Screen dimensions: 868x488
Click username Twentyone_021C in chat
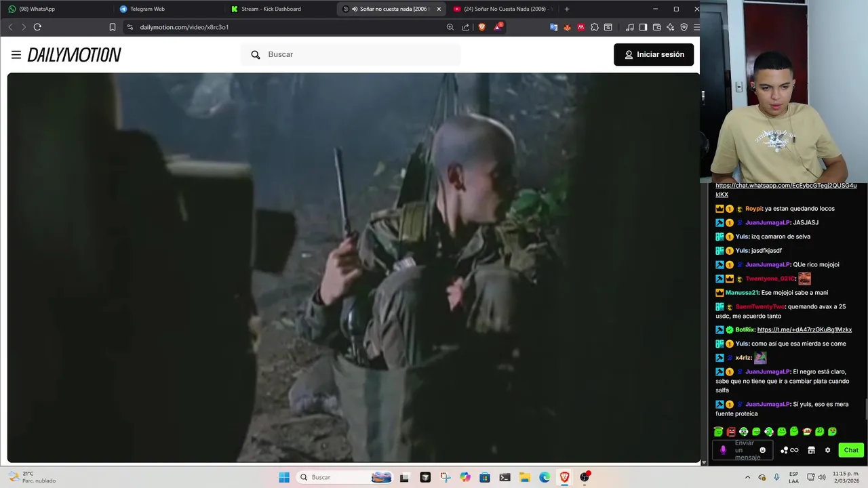coord(770,279)
